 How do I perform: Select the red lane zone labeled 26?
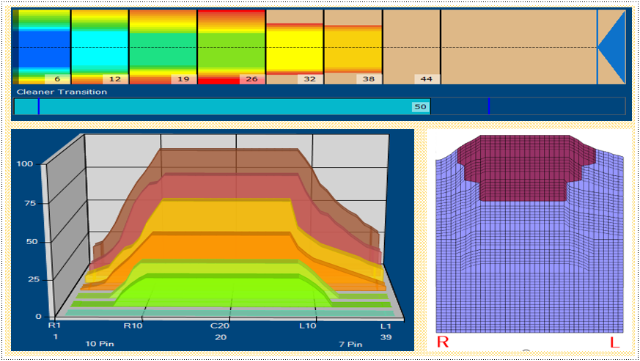click(231, 47)
